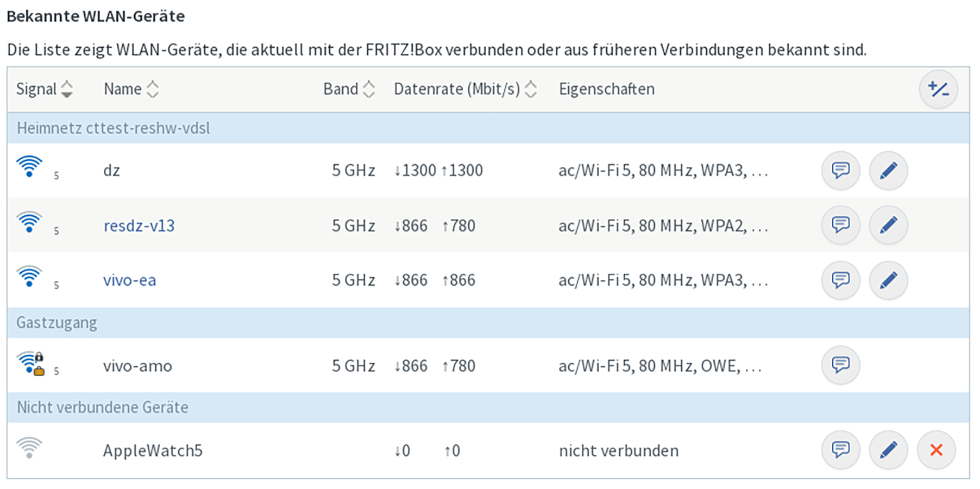Click the Wi-Fi signal icon for dz
This screenshot has height=489, width=980.
(29, 166)
